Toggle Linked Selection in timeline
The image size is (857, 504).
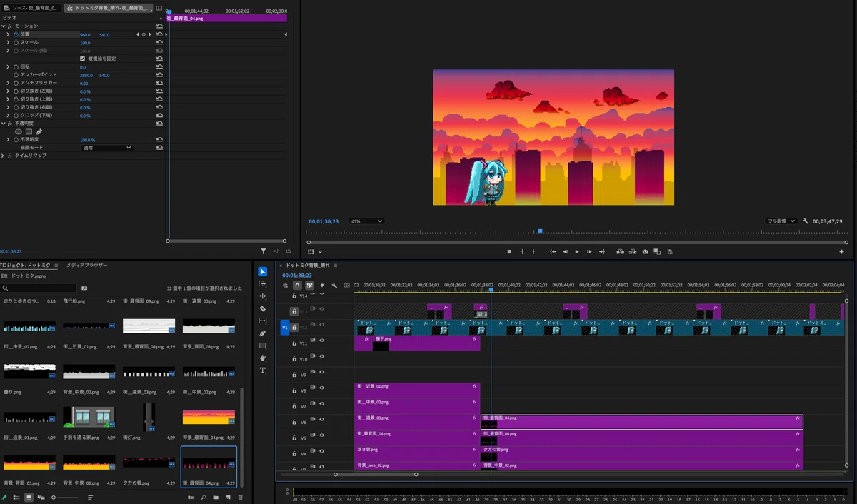pos(309,285)
